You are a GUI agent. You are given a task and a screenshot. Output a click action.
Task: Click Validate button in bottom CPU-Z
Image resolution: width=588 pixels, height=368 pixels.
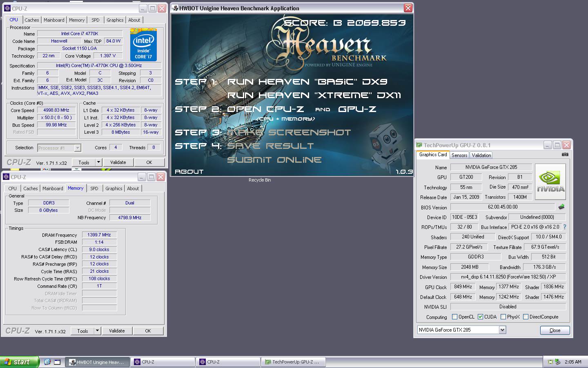[117, 331]
